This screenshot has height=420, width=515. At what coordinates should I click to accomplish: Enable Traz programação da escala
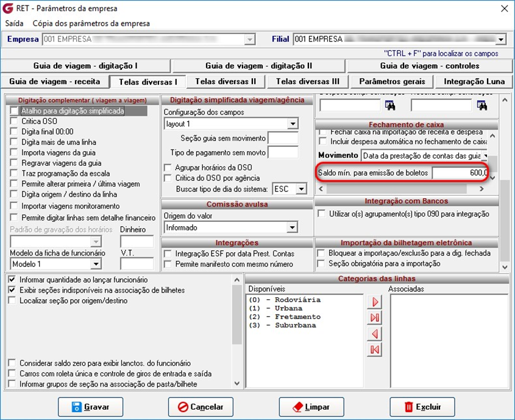click(x=14, y=173)
